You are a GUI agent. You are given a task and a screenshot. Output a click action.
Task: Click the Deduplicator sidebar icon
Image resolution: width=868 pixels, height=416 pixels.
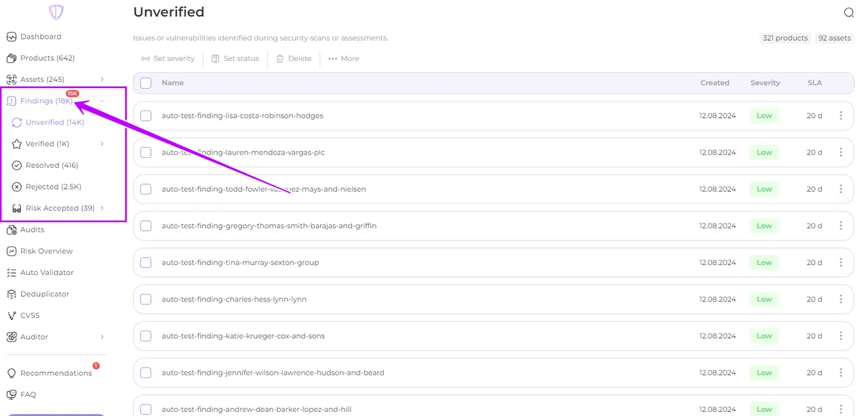(12, 294)
